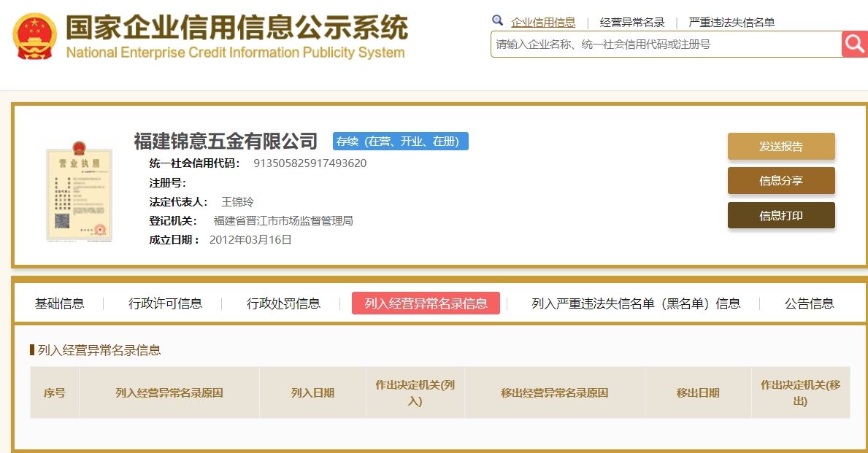Click the 作出决定机关(移出) column header
Image resolution: width=868 pixels, height=453 pixels.
(800, 392)
